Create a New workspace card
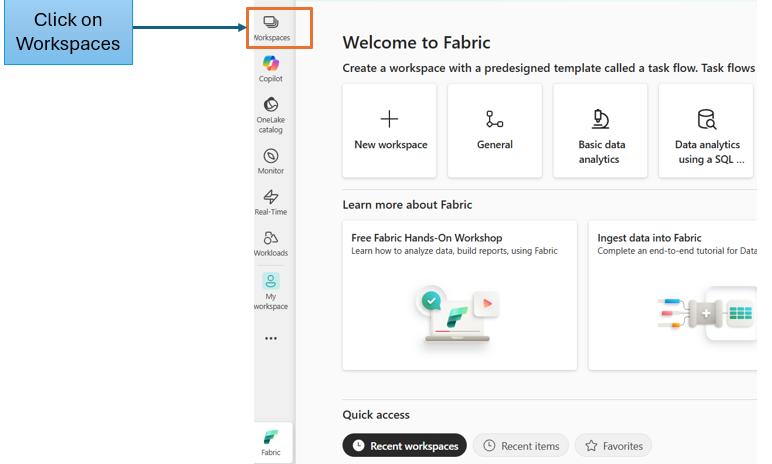This screenshot has height=464, width=772. click(389, 131)
